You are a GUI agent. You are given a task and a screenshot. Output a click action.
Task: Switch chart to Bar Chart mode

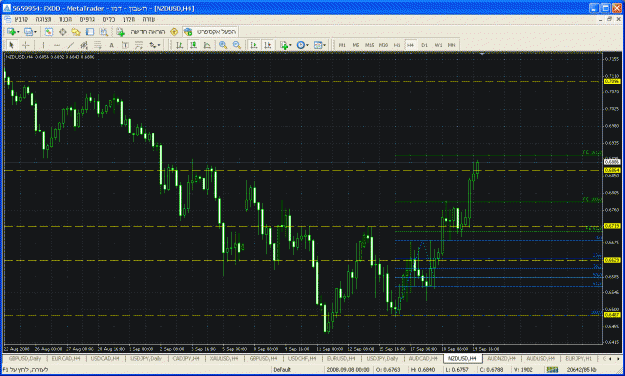tap(179, 45)
